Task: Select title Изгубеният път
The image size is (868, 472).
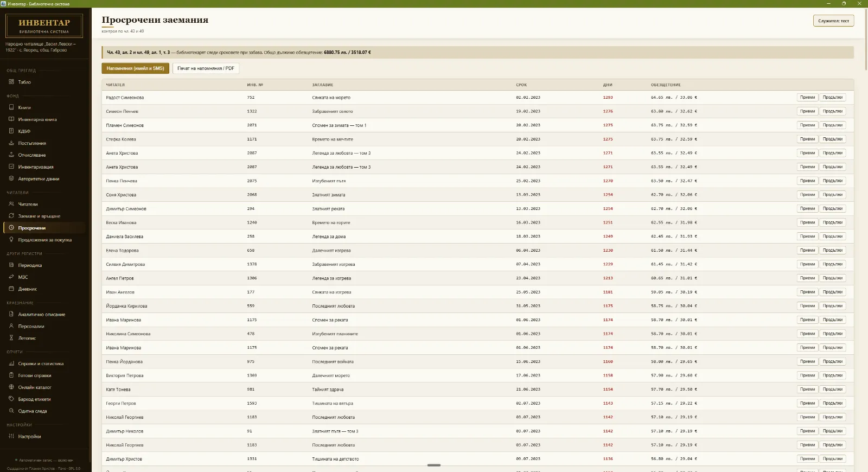Action: coord(329,181)
